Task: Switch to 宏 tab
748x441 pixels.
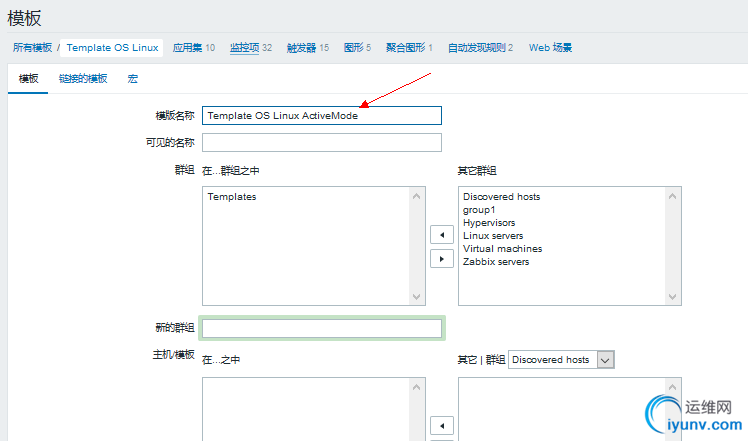Action: tap(133, 79)
